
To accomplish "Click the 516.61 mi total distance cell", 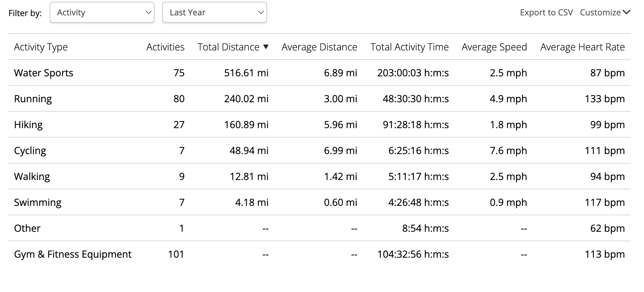I will [246, 73].
